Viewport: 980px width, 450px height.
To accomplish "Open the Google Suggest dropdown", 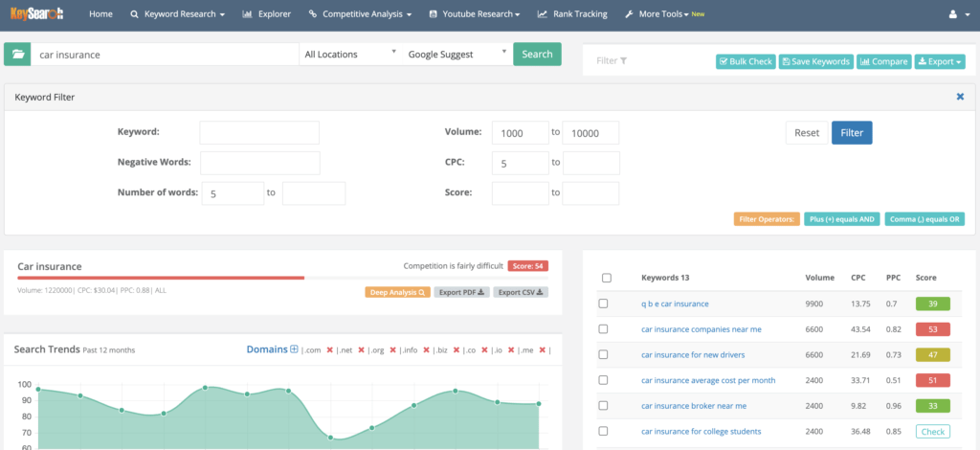I will (x=457, y=55).
